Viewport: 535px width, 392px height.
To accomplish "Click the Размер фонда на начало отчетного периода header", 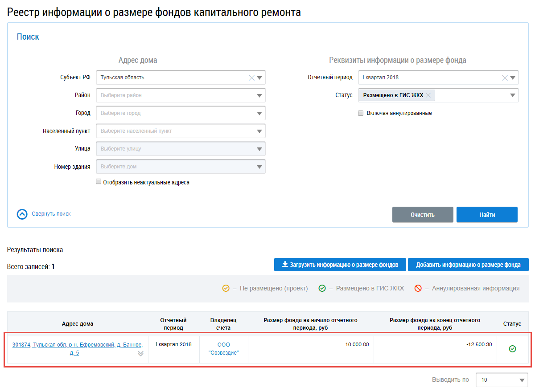I will pyautogui.click(x=311, y=324).
